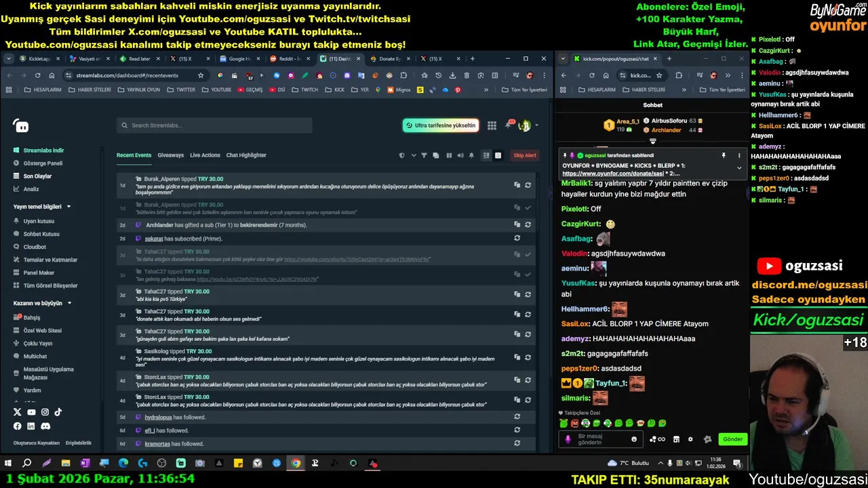Copy the Archlander gifted sub event
Image resolution: width=868 pixels, height=488 pixels.
(x=517, y=225)
